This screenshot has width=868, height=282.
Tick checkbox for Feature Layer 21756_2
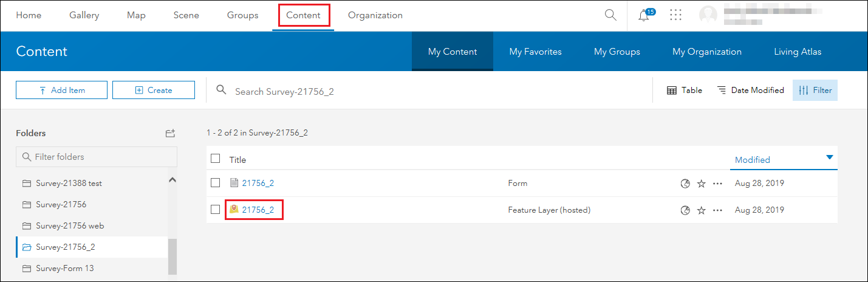(215, 210)
